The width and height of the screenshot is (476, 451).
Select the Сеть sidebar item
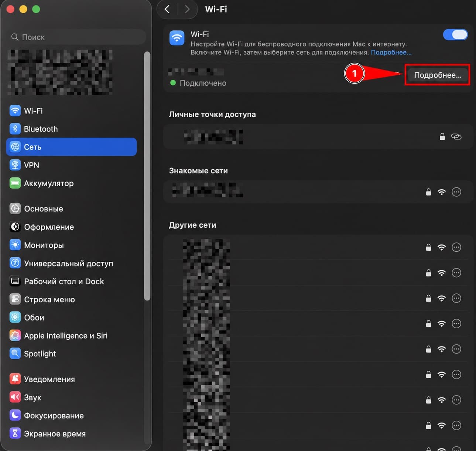coord(71,147)
